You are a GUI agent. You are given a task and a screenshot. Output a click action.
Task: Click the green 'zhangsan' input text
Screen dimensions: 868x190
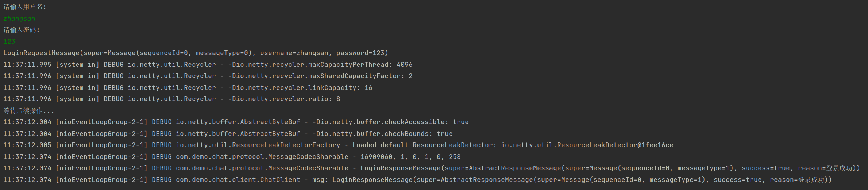coord(19,19)
